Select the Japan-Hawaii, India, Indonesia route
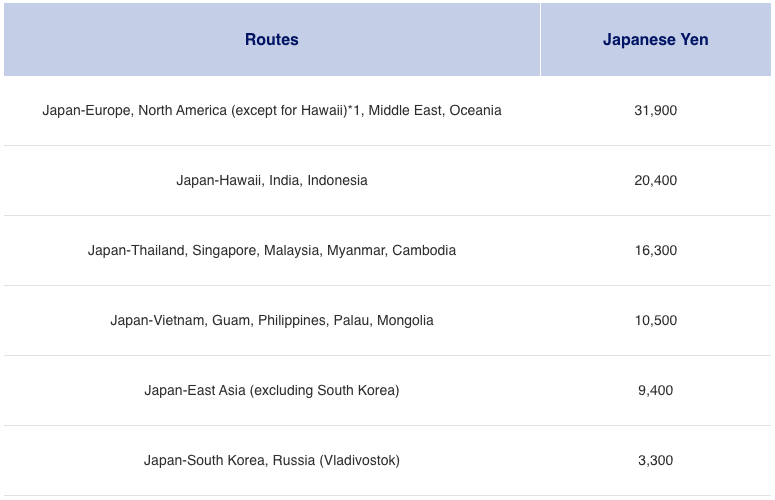This screenshot has height=500, width=775. point(271,180)
